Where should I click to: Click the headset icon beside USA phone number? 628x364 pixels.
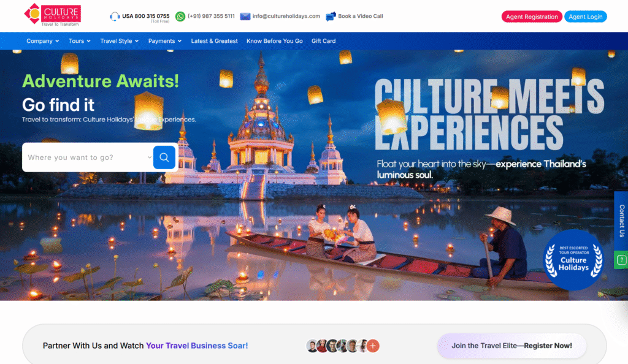pyautogui.click(x=115, y=17)
